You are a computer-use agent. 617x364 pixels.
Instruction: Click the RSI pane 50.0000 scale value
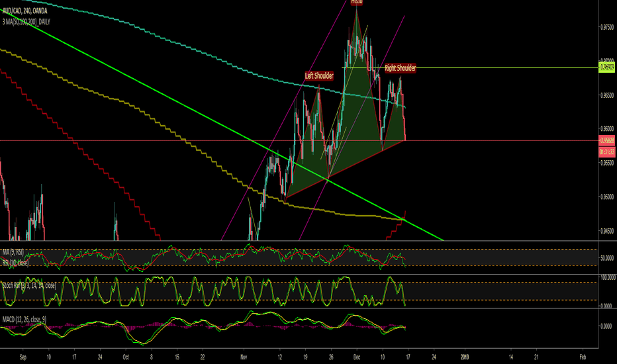click(607, 258)
